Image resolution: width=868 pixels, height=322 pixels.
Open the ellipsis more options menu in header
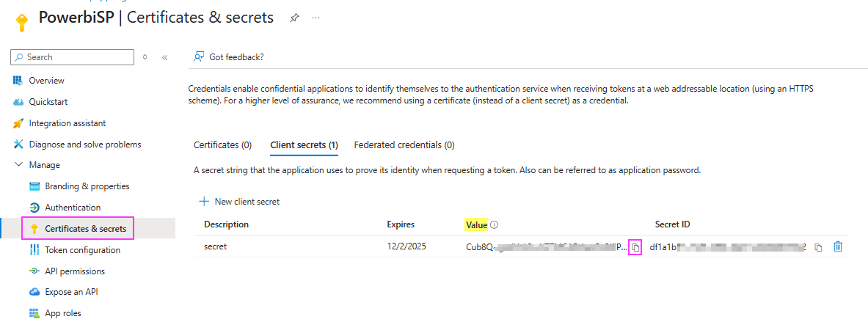[316, 18]
